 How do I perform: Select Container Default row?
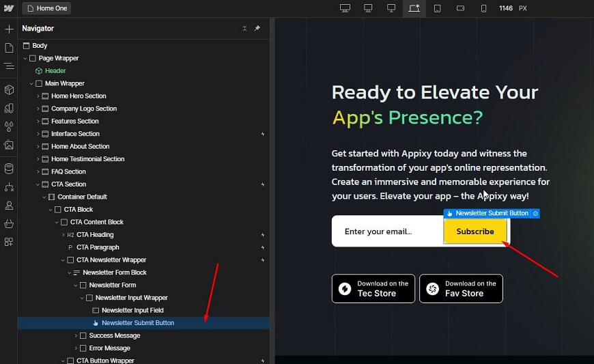(143, 197)
